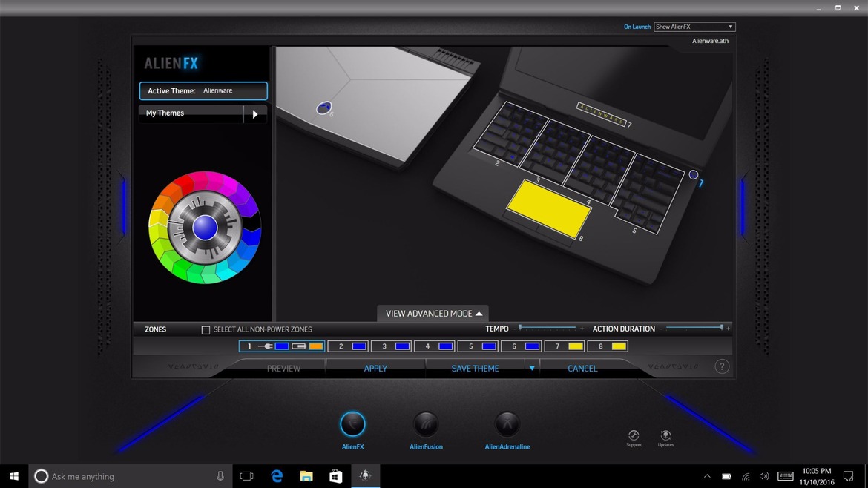
Task: Expand View Advanced Mode
Action: (x=433, y=313)
